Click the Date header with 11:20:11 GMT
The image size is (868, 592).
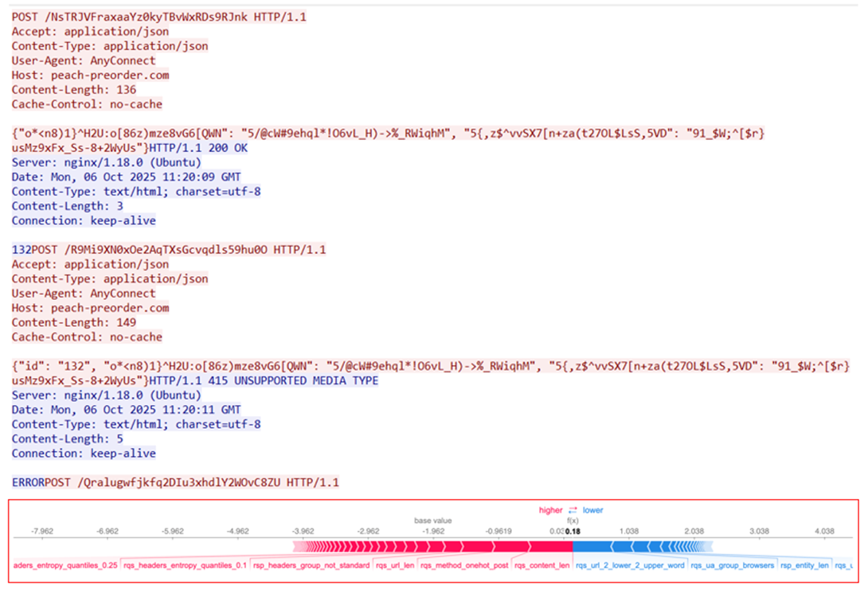pos(126,410)
